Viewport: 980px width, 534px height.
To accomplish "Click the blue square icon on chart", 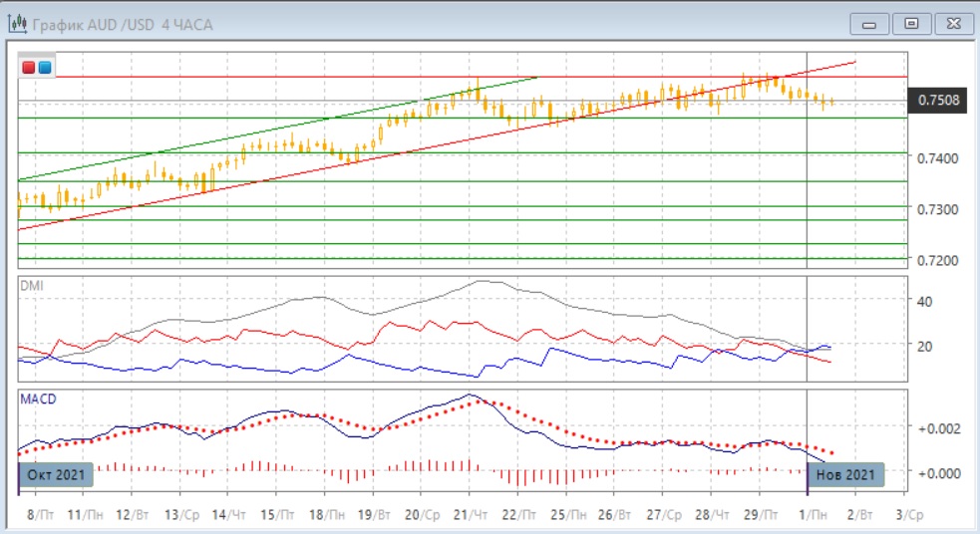I will click(45, 67).
